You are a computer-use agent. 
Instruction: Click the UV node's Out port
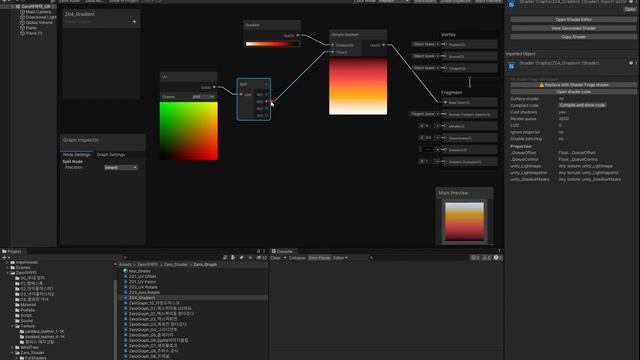coord(214,87)
